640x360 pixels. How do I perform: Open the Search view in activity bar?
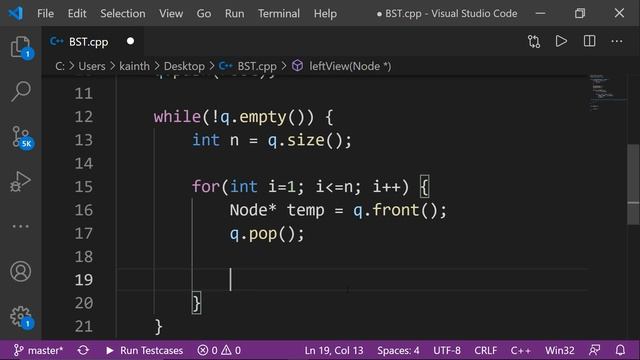click(20, 91)
